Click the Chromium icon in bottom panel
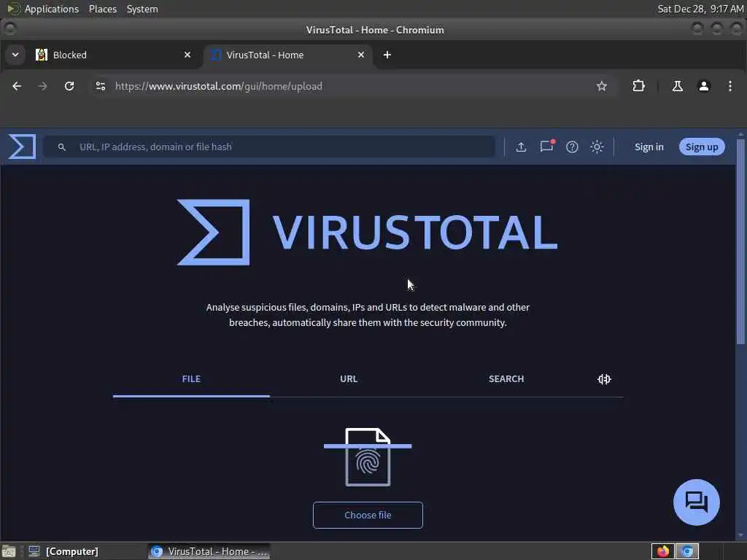Image resolution: width=747 pixels, height=560 pixels. tap(687, 551)
